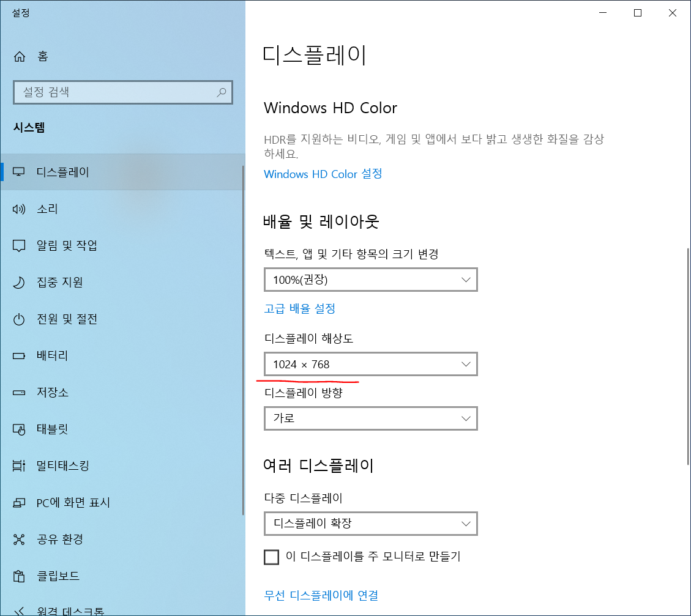Open 클립보드 settings page
This screenshot has width=691, height=616.
[122, 576]
